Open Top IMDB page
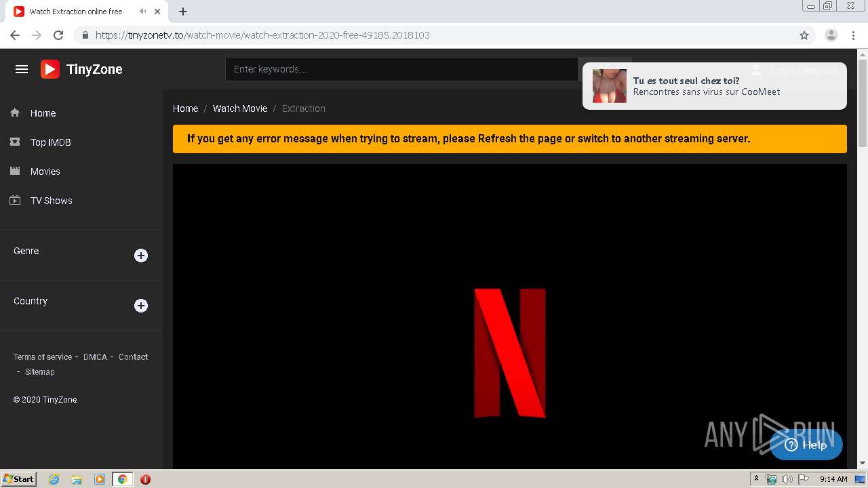868x488 pixels. [51, 142]
